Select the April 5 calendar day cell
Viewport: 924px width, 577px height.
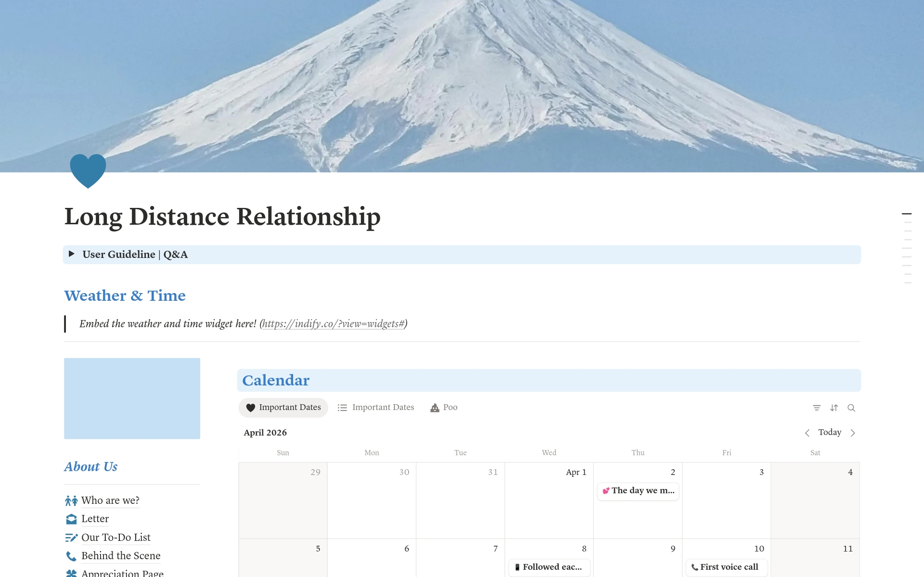click(x=283, y=558)
